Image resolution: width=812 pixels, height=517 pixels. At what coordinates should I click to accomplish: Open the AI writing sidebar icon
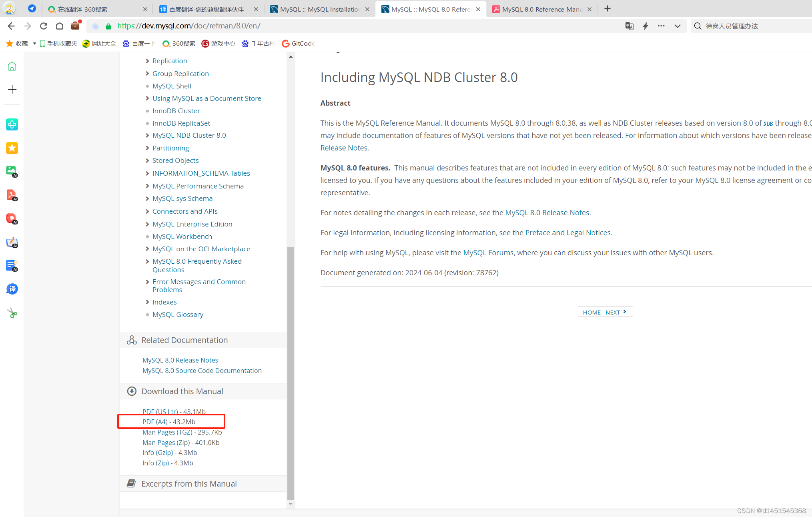pyautogui.click(x=12, y=242)
